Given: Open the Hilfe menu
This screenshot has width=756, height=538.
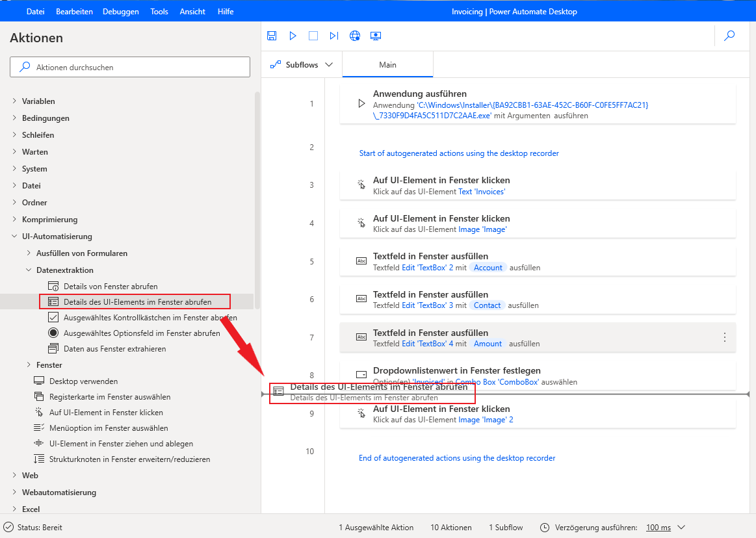Looking at the screenshot, I should [225, 12].
